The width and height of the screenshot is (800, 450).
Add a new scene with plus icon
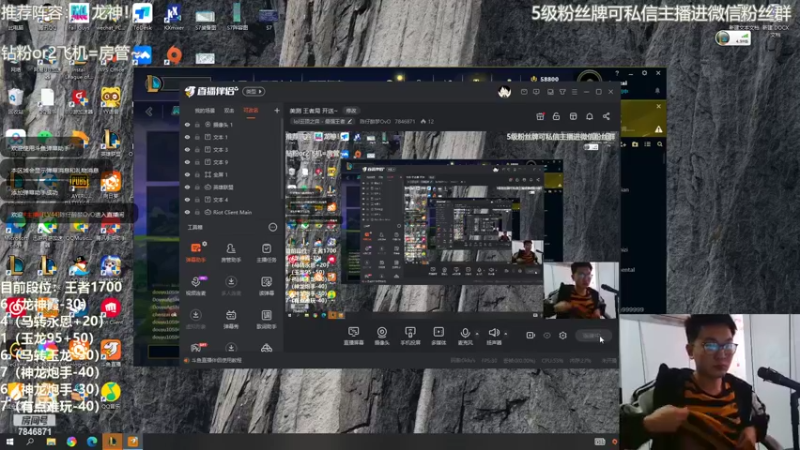[x=277, y=110]
